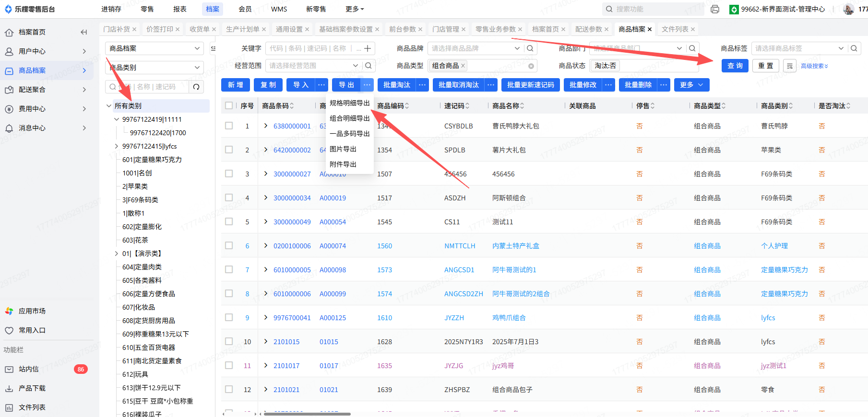This screenshot has height=417, width=868.
Task: Expand the 99767122415|lyfcs tree node
Action: tap(117, 146)
